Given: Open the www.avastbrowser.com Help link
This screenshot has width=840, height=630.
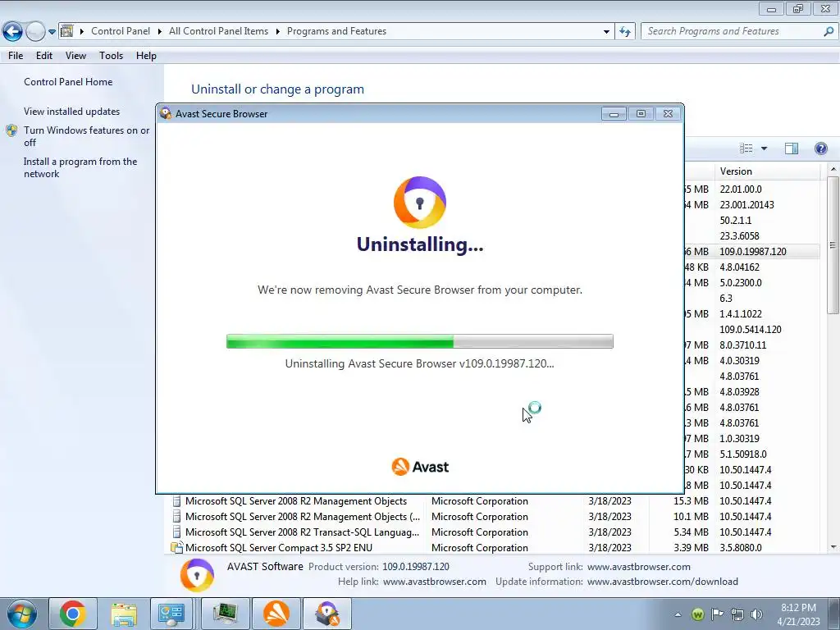Looking at the screenshot, I should (435, 582).
